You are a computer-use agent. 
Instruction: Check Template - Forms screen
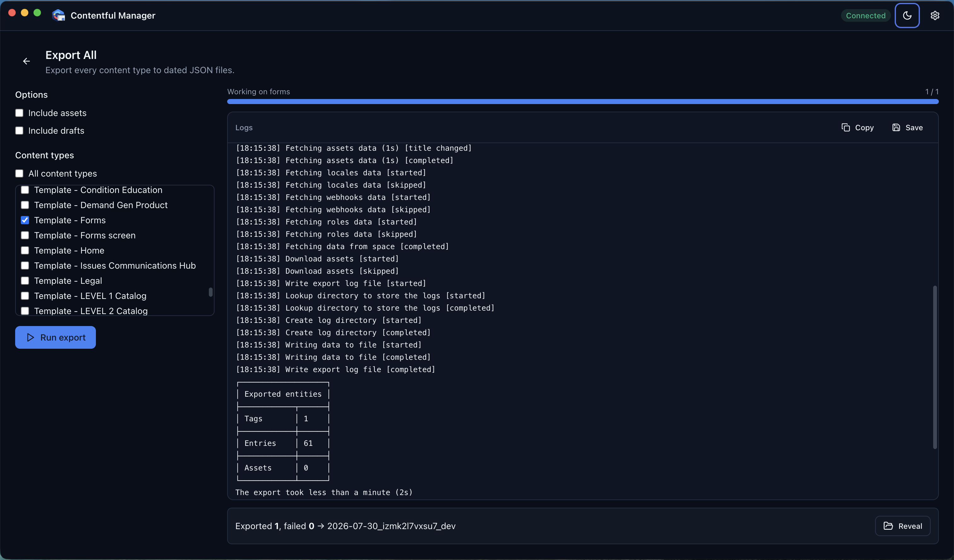point(25,235)
